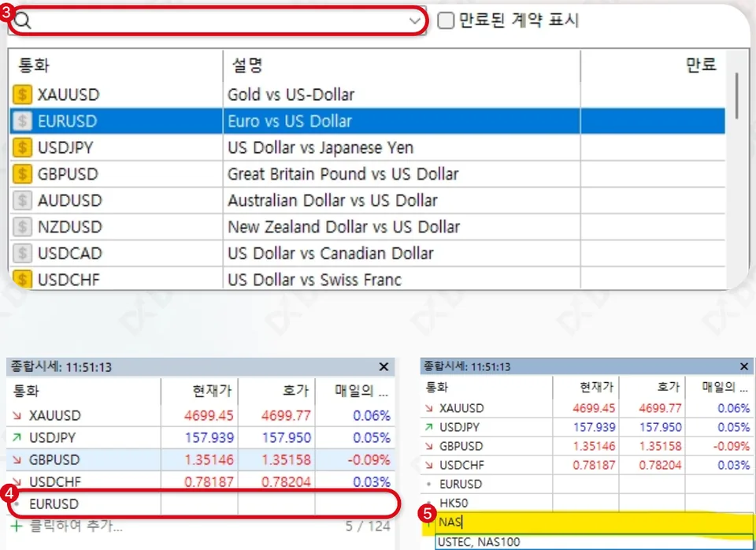
Task: Click GBPUSD down arrow in right market watch
Action: coord(429,446)
